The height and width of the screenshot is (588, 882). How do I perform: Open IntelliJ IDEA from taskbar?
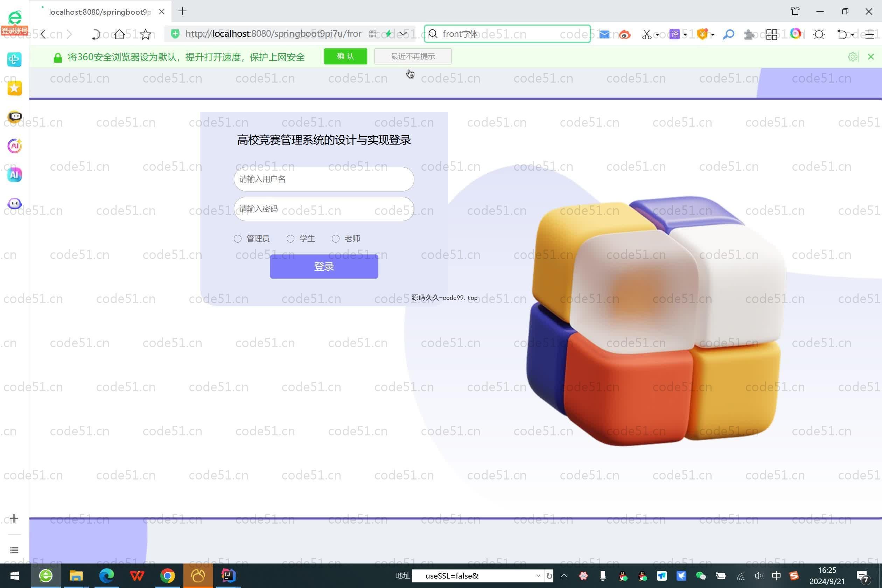[228, 576]
